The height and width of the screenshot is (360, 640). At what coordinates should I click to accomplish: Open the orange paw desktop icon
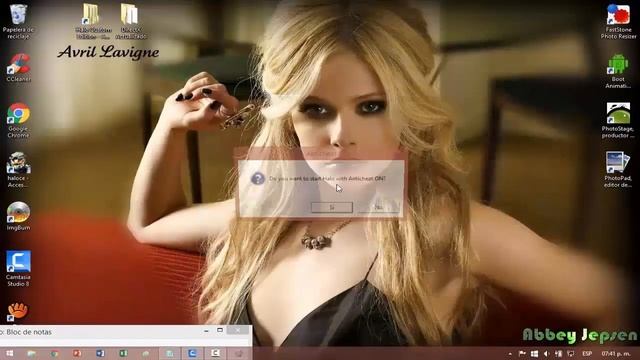(18, 312)
